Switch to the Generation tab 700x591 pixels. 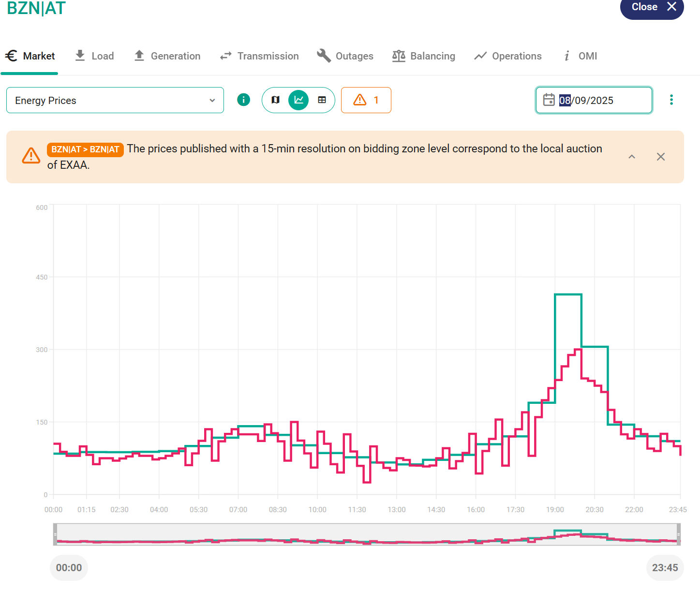(167, 56)
